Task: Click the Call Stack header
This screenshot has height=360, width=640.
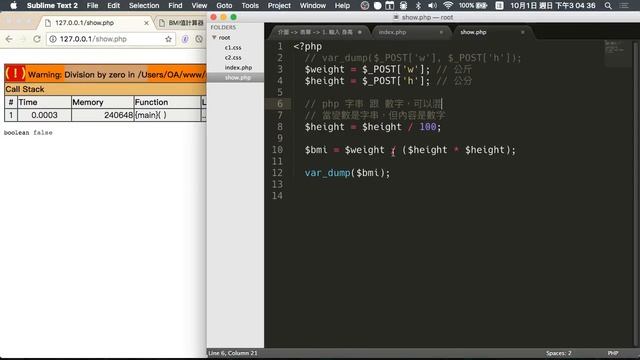Action: tap(25, 89)
